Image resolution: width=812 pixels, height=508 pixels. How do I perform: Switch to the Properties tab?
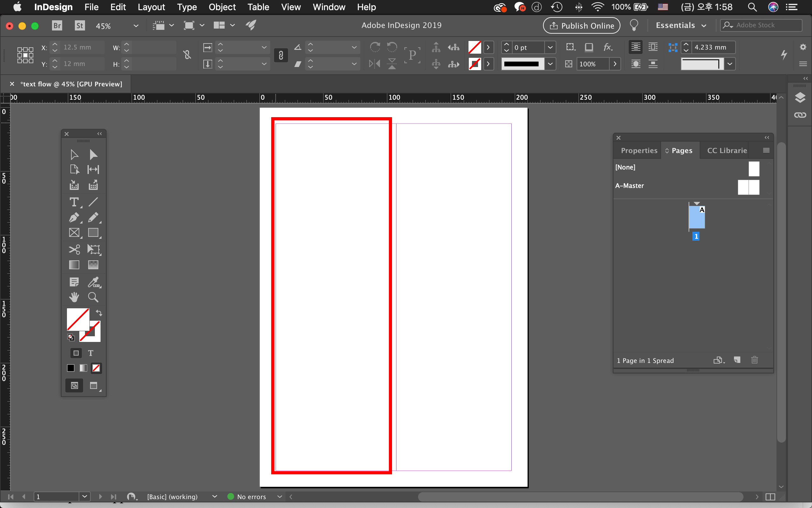point(639,150)
